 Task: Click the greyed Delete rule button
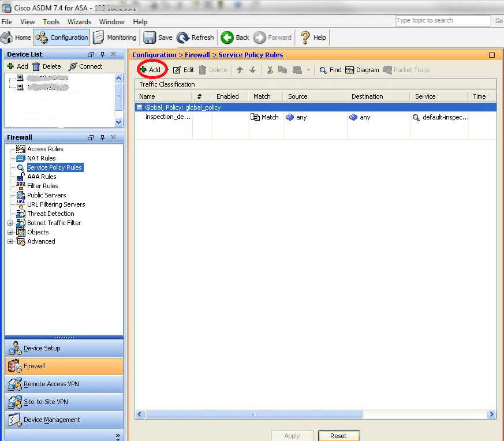pyautogui.click(x=213, y=70)
